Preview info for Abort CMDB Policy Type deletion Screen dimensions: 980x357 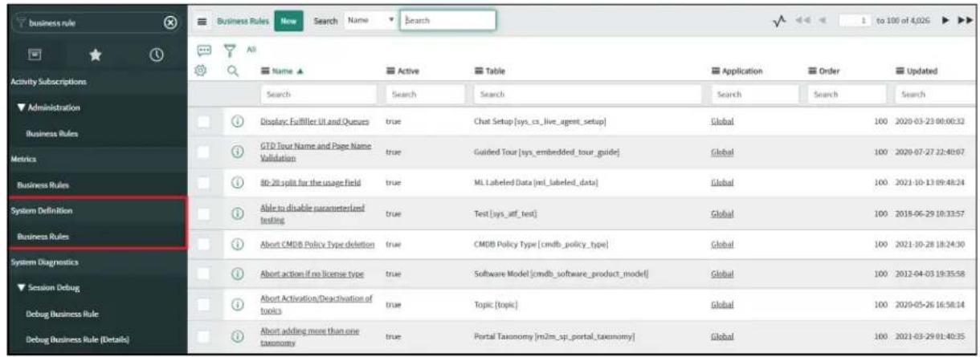point(236,244)
